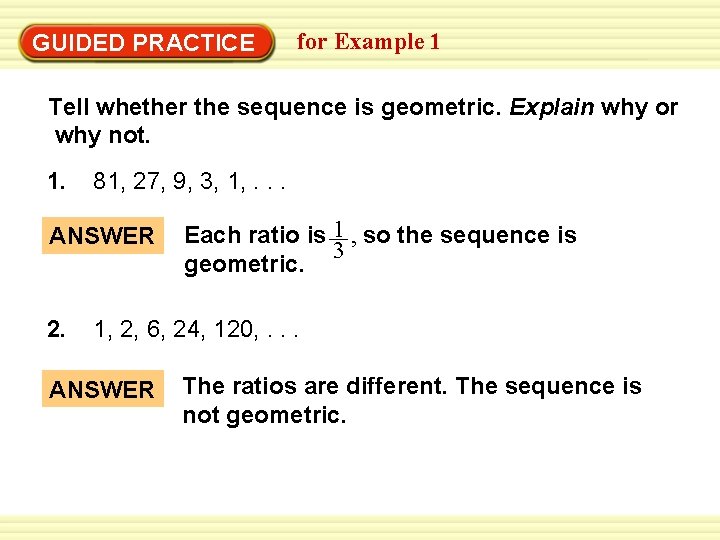Click the words 'not geometric.'

(264, 416)
